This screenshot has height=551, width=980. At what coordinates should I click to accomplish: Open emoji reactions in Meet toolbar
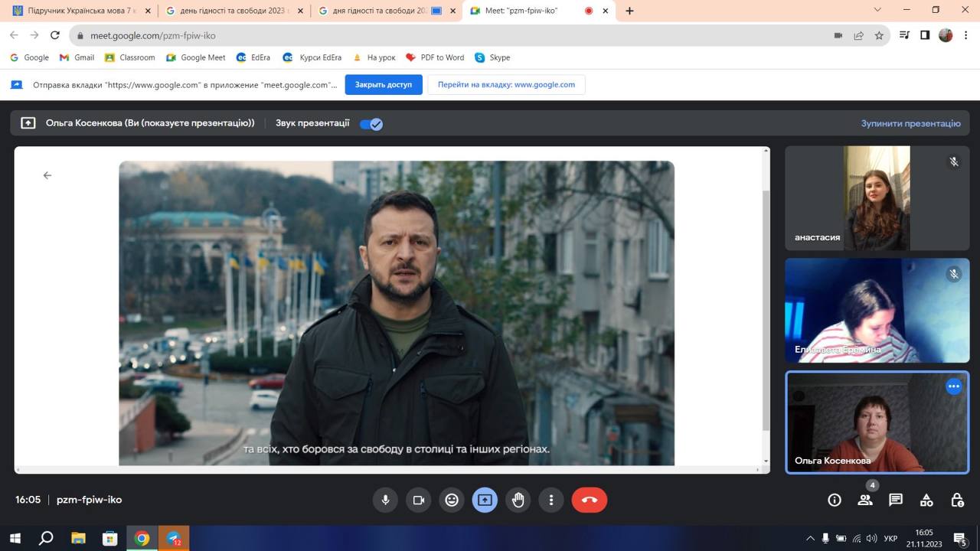click(x=452, y=500)
